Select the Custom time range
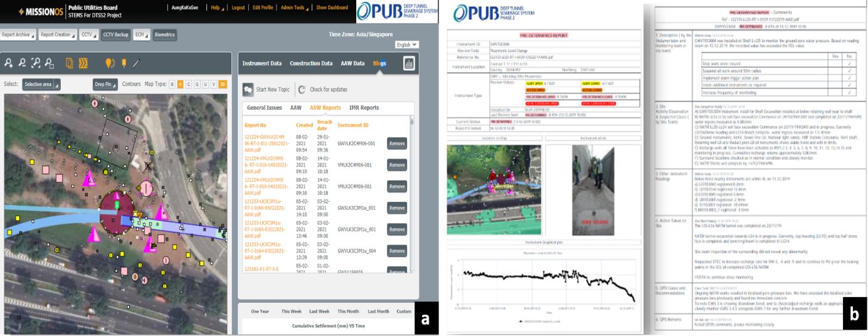This screenshot has height=336, width=868. tap(405, 312)
